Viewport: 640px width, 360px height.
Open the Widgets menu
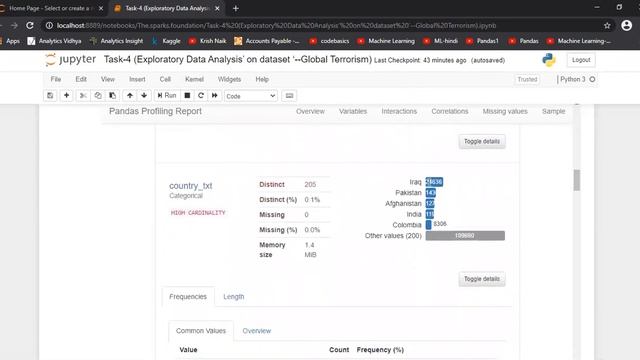pos(229,79)
